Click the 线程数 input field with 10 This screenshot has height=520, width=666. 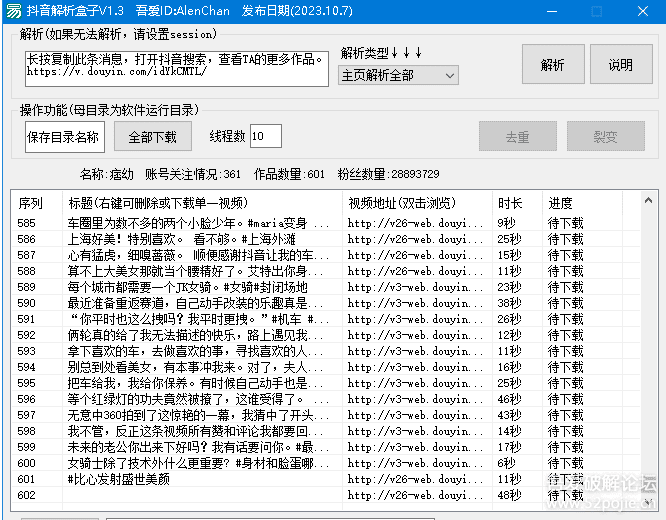265,136
